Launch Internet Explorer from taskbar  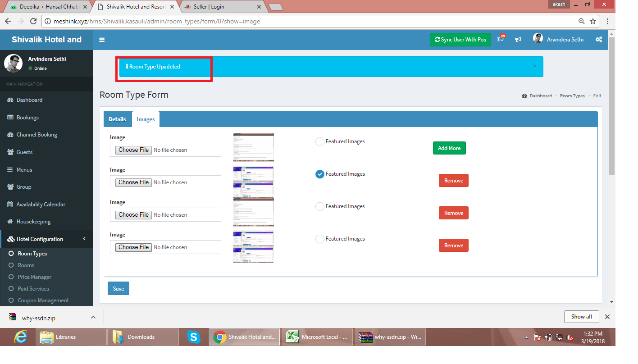tap(21, 337)
